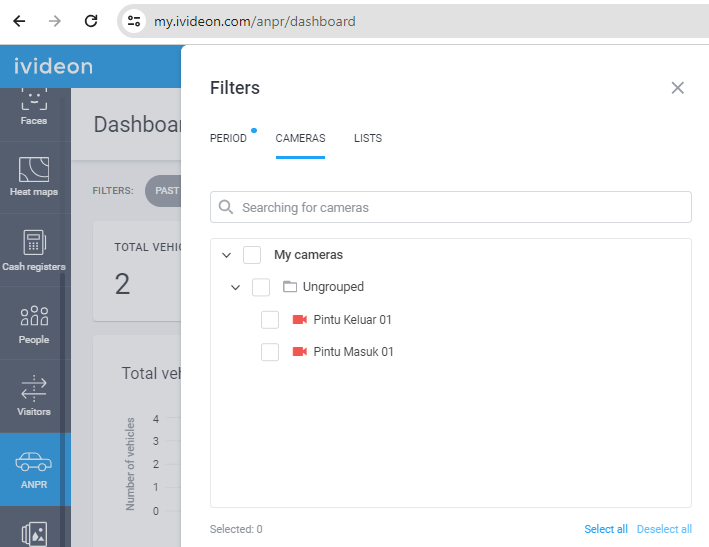Open the Visitors section
The height and width of the screenshot is (547, 709).
pos(34,396)
